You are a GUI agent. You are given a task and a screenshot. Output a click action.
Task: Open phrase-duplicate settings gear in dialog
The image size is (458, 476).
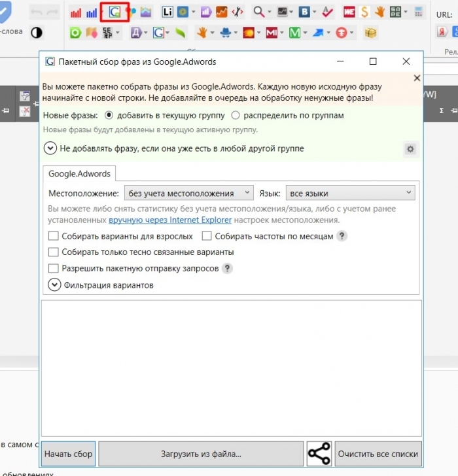[x=411, y=149]
